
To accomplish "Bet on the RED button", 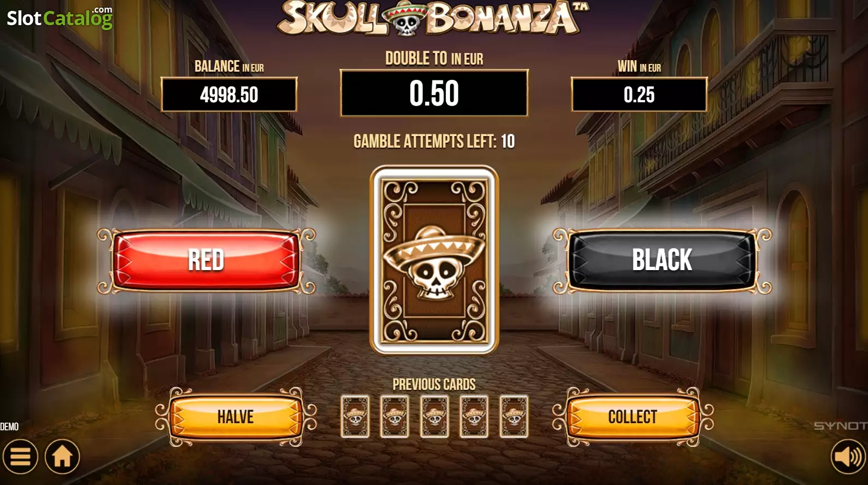I will point(206,260).
